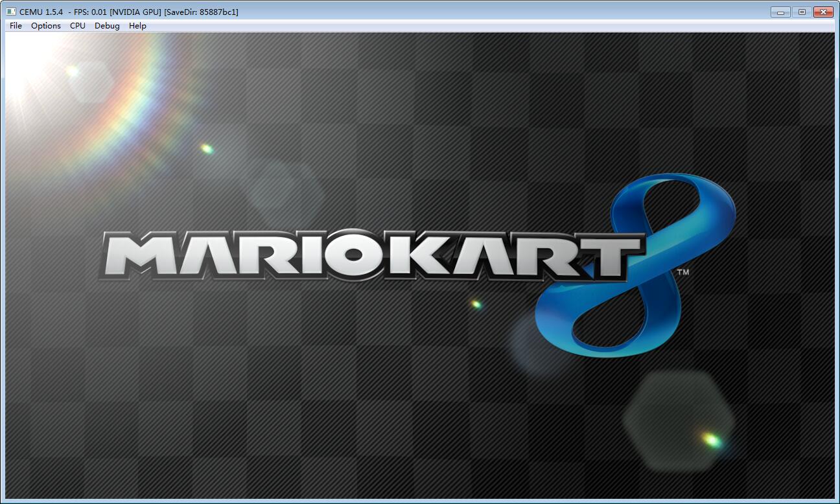840x504 pixels.
Task: Click the glowing flare dot at bottom right
Action: point(711,441)
